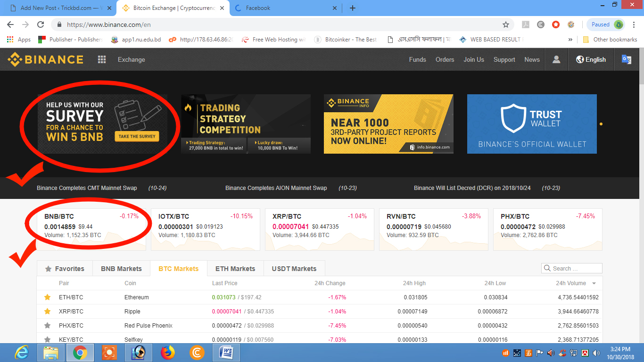Open the Orders menu

coord(445,59)
